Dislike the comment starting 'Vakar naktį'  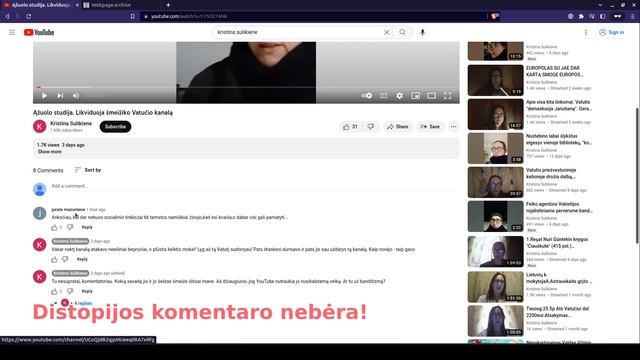65,259
